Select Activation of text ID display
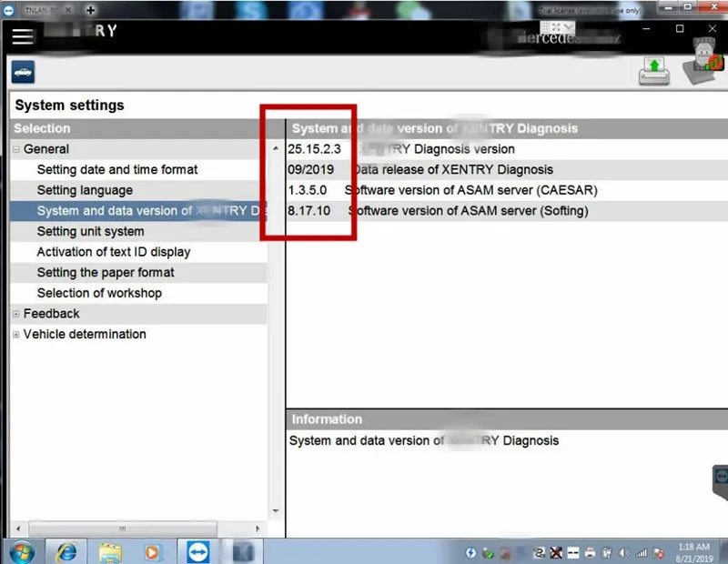 click(x=114, y=252)
